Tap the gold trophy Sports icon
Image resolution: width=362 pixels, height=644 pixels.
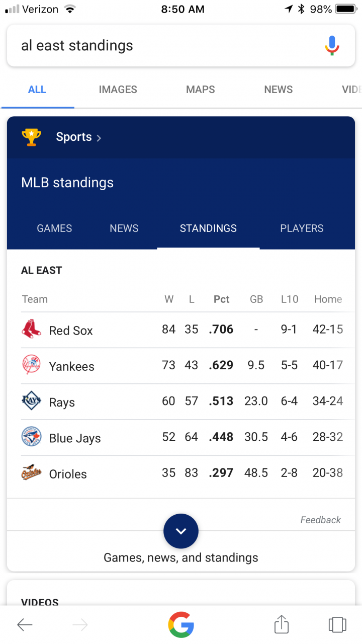(x=31, y=137)
